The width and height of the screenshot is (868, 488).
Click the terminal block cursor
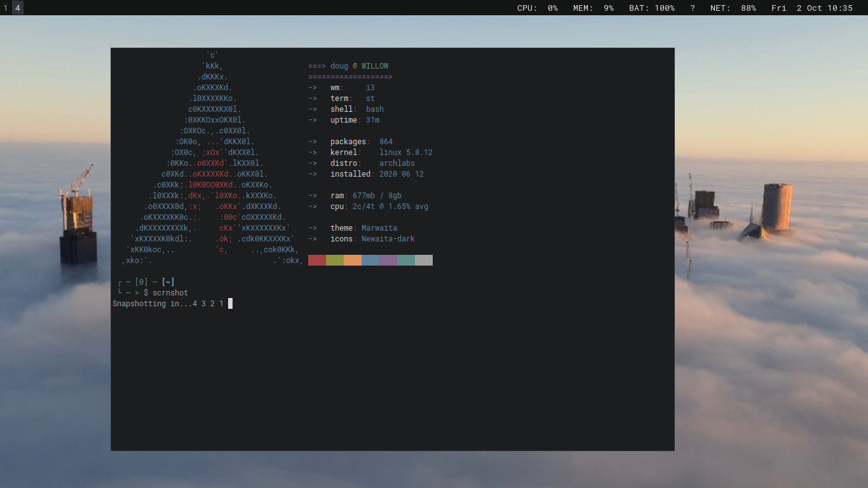coord(230,304)
